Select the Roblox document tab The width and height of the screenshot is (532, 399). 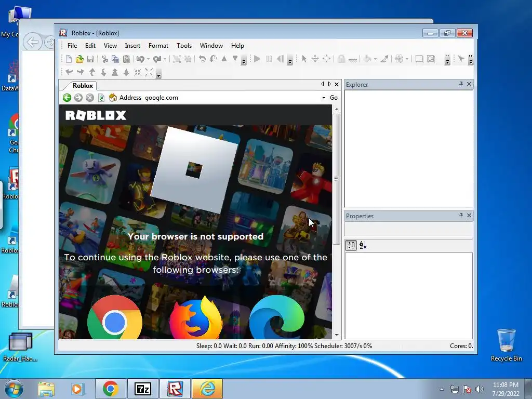[82, 86]
